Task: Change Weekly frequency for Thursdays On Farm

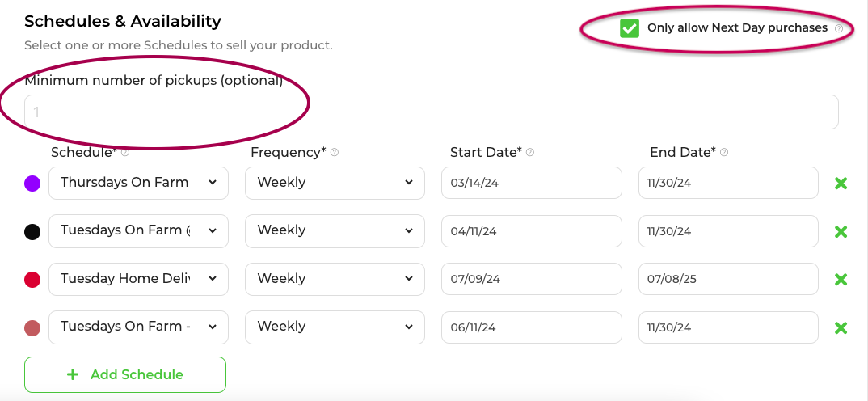Action: pyautogui.click(x=335, y=183)
